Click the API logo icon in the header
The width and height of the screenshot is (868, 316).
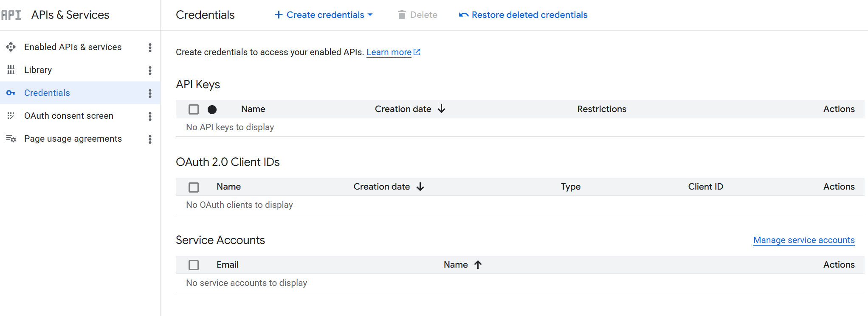(x=11, y=15)
